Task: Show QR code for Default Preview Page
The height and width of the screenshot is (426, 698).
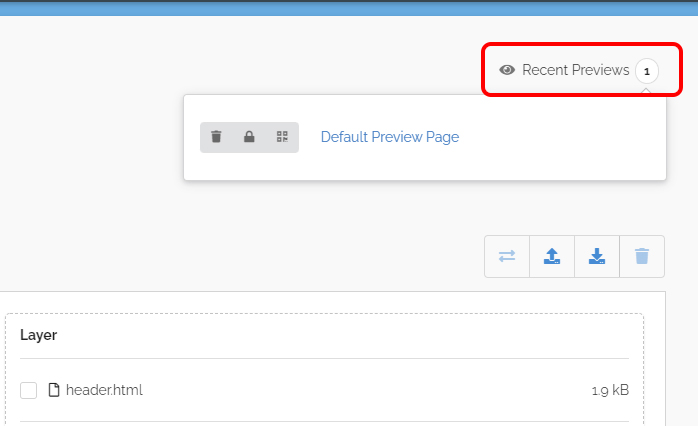Action: (282, 137)
